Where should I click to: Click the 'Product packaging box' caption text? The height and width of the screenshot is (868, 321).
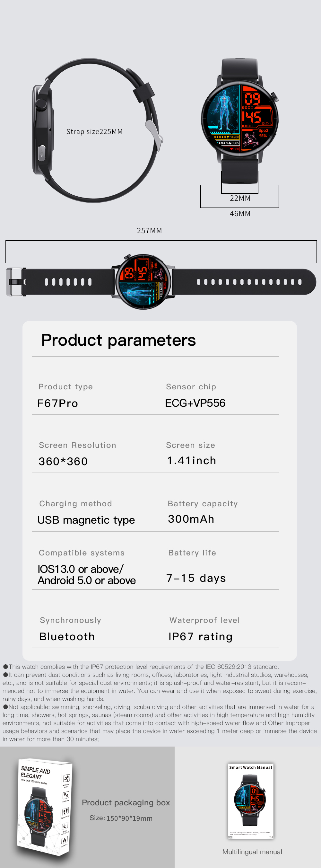(x=126, y=803)
